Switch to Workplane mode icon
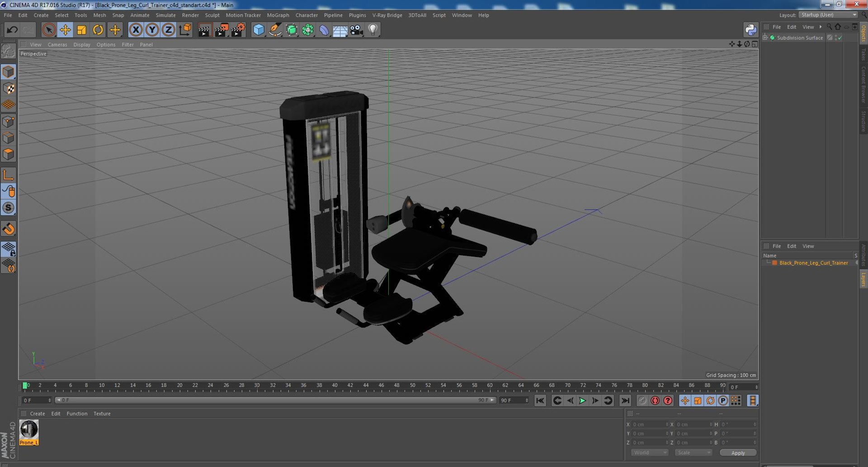 9,105
